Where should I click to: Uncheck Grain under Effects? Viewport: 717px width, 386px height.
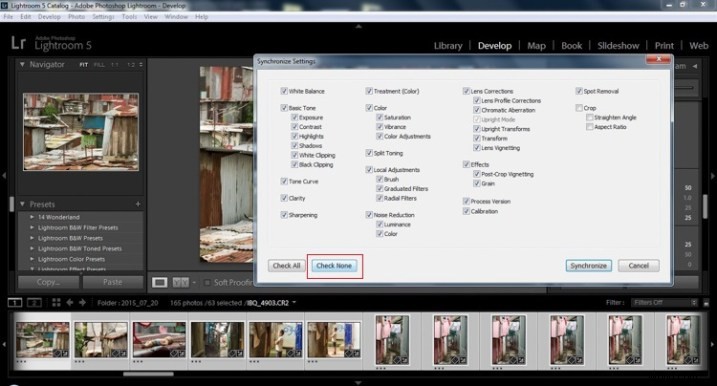pos(476,183)
